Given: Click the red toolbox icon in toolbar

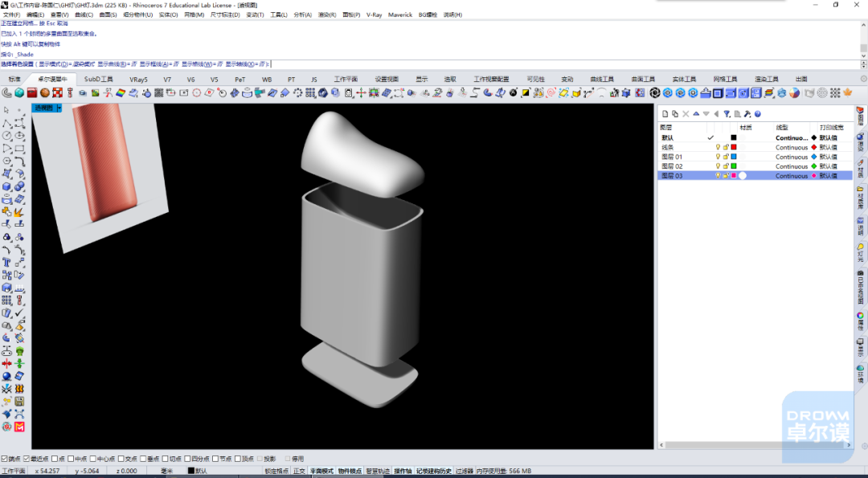Looking at the screenshot, I should 31,93.
